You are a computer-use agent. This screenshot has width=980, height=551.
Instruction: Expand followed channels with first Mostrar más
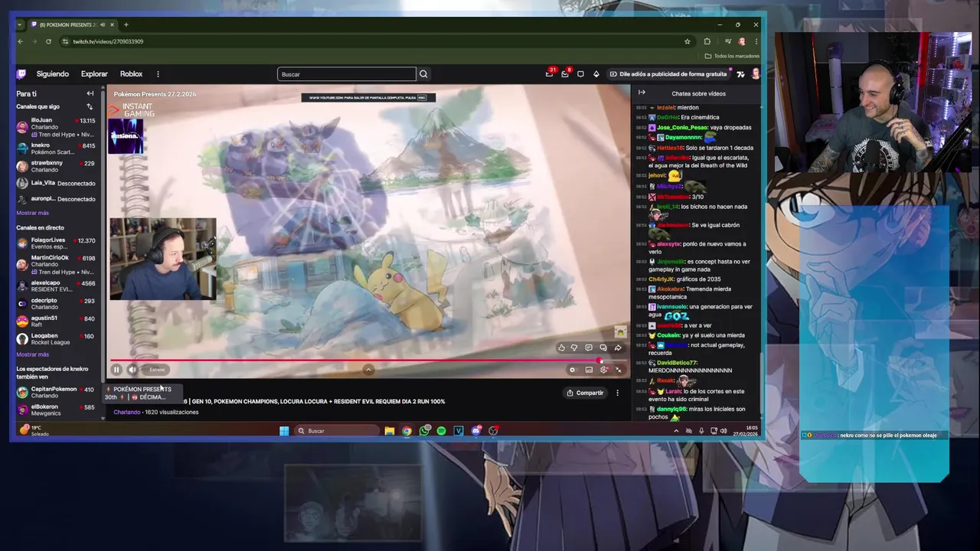click(32, 213)
